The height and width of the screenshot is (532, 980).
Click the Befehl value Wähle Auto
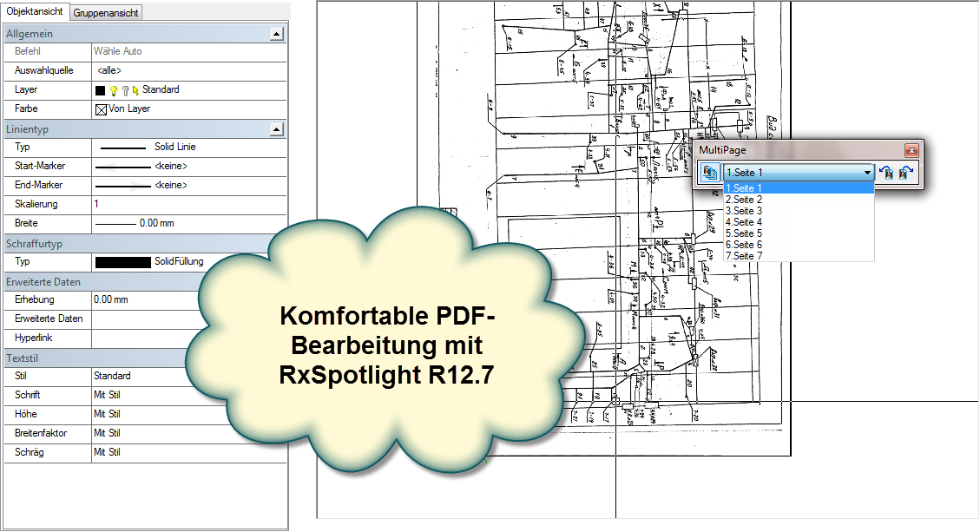[117, 51]
